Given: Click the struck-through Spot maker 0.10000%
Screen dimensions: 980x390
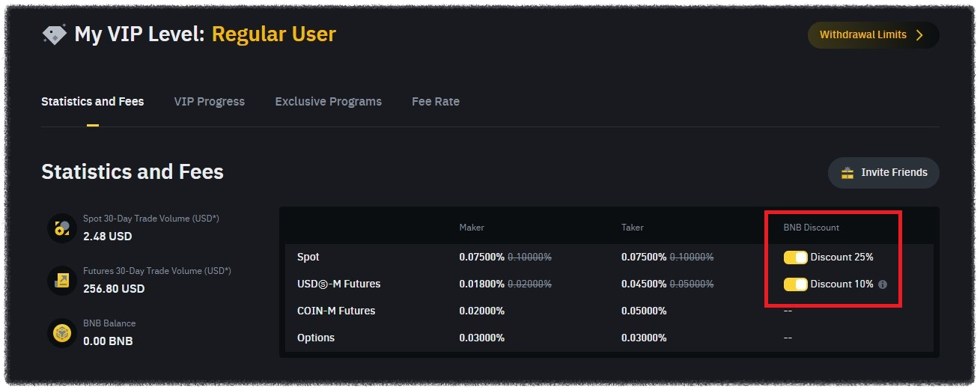Looking at the screenshot, I should (x=530, y=258).
